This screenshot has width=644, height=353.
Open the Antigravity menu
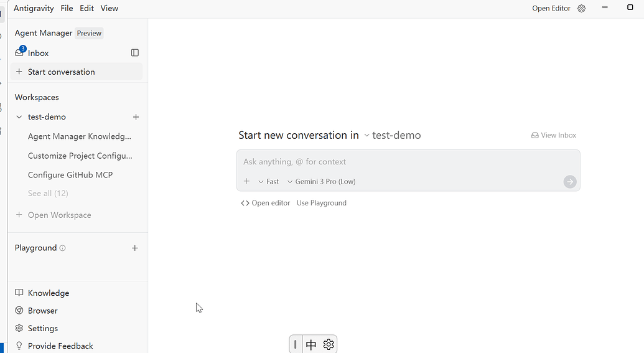34,8
